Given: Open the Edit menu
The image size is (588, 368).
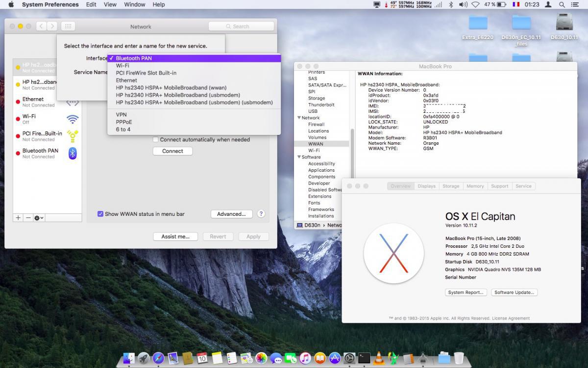Looking at the screenshot, I should click(x=91, y=4).
